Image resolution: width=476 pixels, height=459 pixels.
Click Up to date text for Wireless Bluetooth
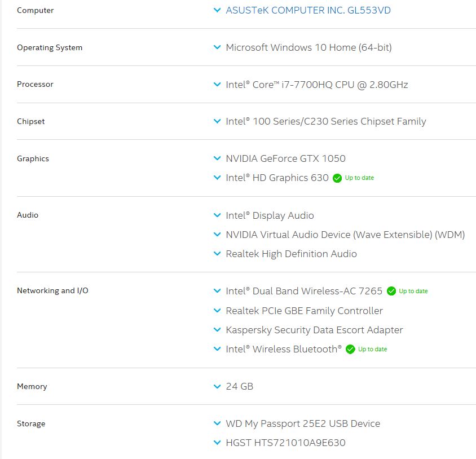pyautogui.click(x=372, y=349)
